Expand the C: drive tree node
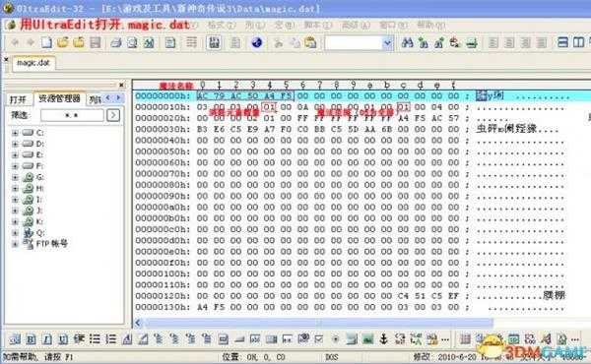Image resolution: width=591 pixels, height=364 pixels. point(15,133)
